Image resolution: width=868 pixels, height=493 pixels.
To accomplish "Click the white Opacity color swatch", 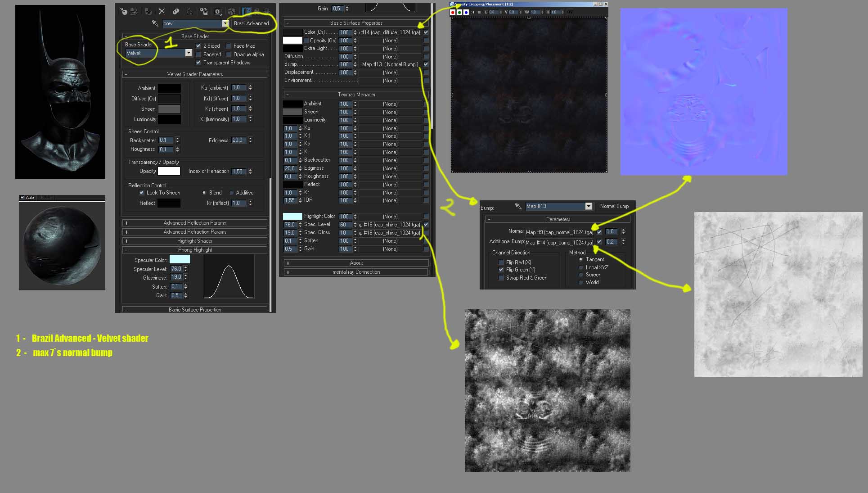I will tap(169, 171).
